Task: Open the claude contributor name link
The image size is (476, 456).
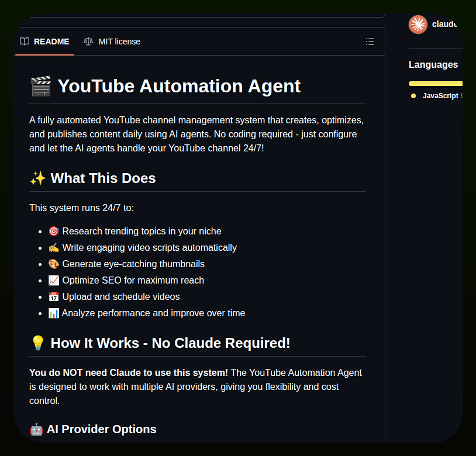Action: (x=444, y=25)
